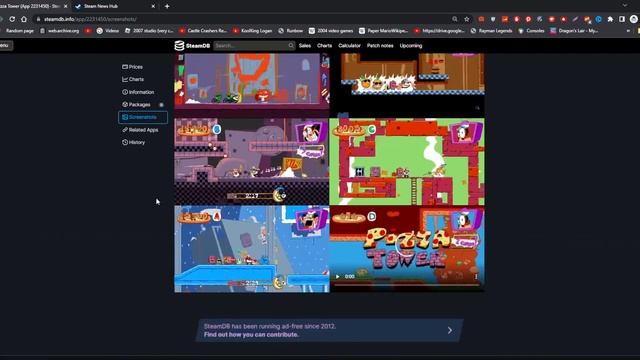The width and height of the screenshot is (640, 360).
Task: Open the Chrome profile avatar
Action: pyautogui.click(x=633, y=19)
